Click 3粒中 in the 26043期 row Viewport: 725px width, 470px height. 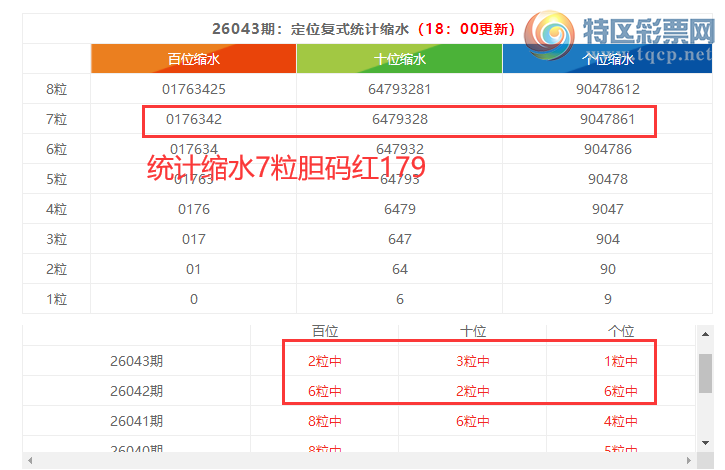pos(473,361)
